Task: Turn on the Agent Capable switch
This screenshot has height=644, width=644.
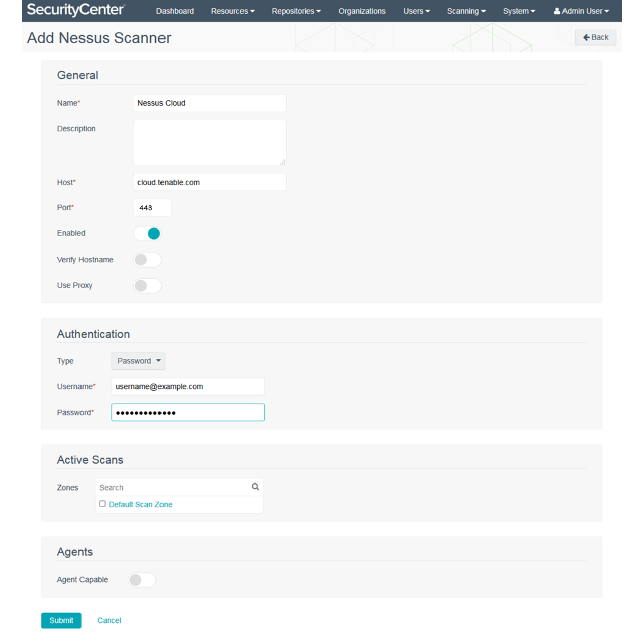Action: (x=142, y=580)
